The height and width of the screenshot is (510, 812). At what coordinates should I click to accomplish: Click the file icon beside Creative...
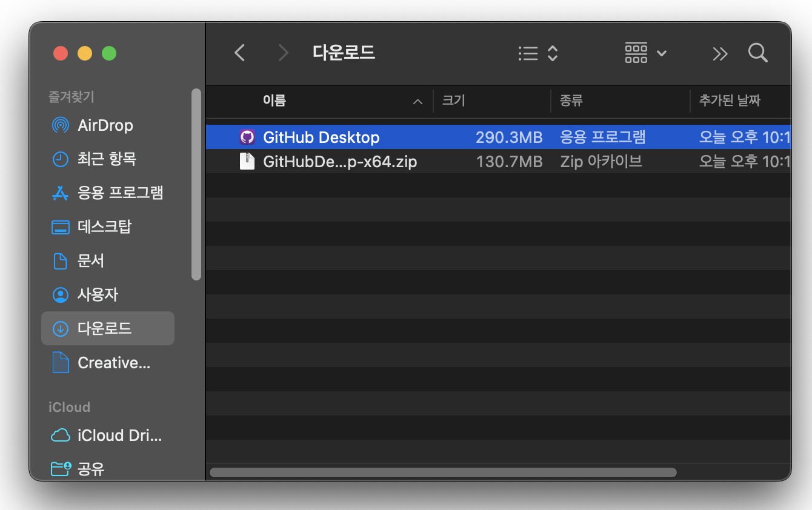click(x=60, y=363)
